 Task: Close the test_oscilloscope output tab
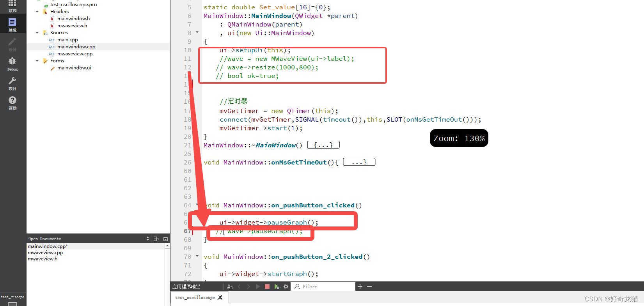220,297
